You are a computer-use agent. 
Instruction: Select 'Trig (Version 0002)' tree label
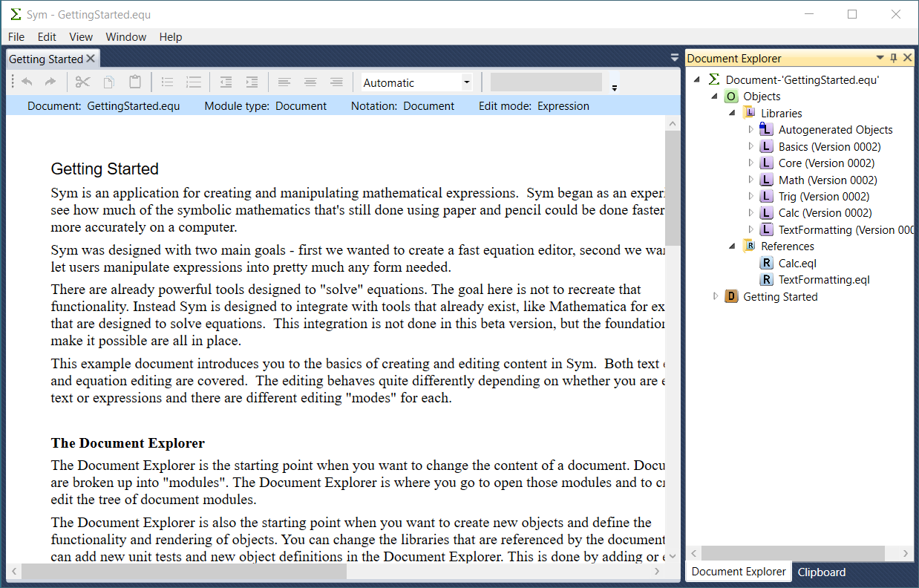click(x=824, y=197)
